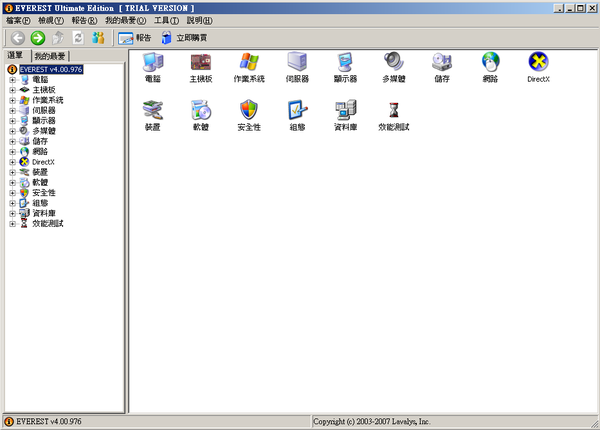
Task: Expand the DirectX tree node
Action: coord(13,162)
